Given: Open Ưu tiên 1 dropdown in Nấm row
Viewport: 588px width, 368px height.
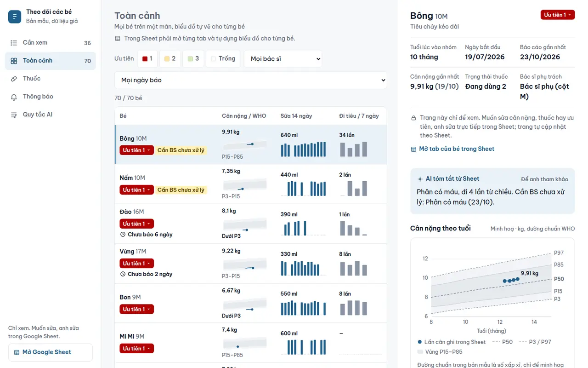Looking at the screenshot, I should coord(136,190).
